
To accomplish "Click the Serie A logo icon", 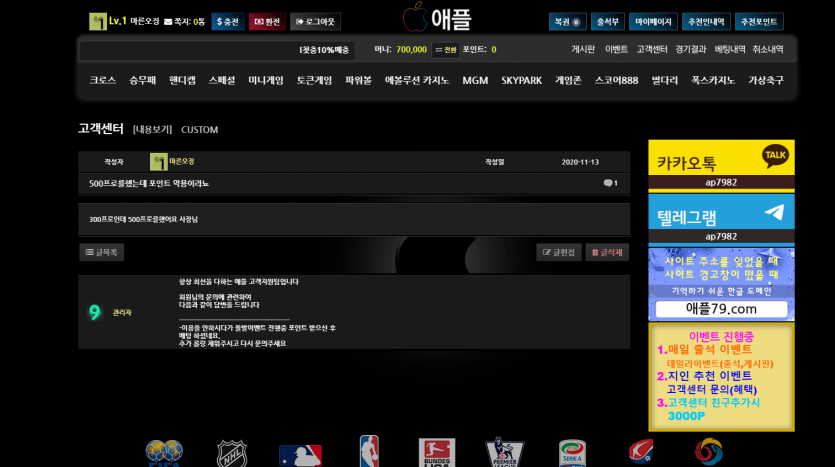I will click(x=572, y=453).
